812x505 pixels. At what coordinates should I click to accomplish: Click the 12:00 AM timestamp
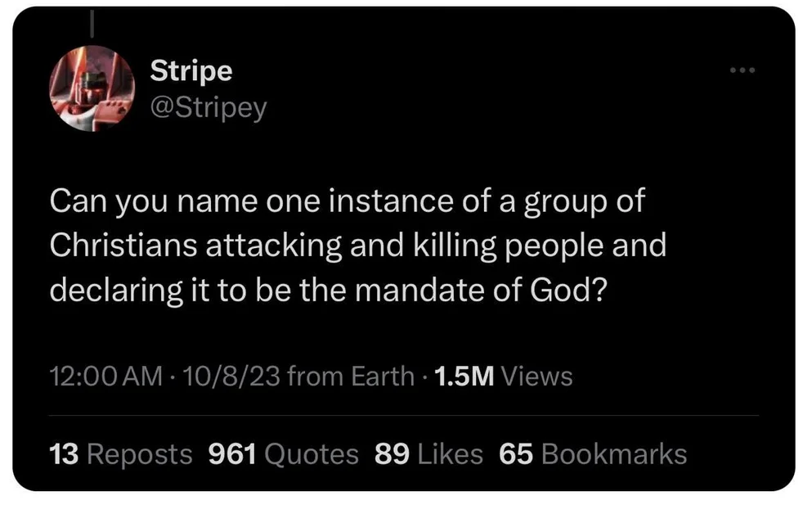(x=105, y=376)
